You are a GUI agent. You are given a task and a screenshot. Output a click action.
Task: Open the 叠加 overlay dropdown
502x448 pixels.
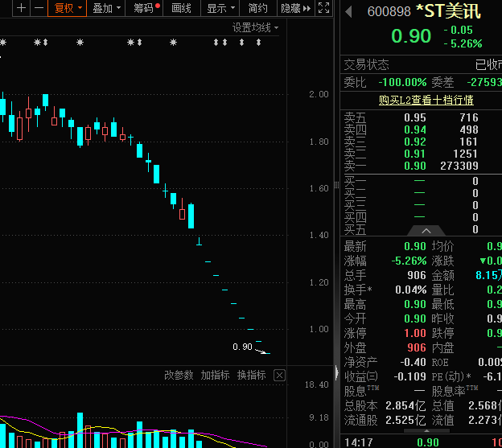click(x=106, y=8)
